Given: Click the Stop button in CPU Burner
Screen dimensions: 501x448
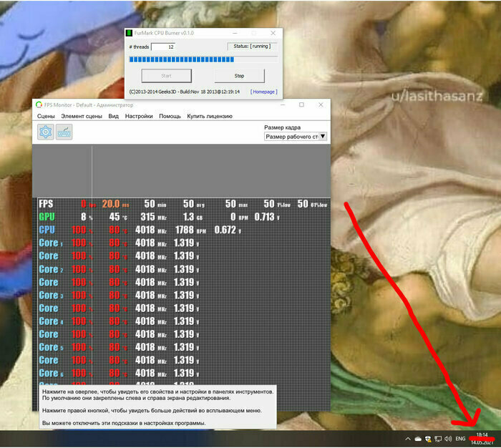Looking at the screenshot, I should (239, 76).
